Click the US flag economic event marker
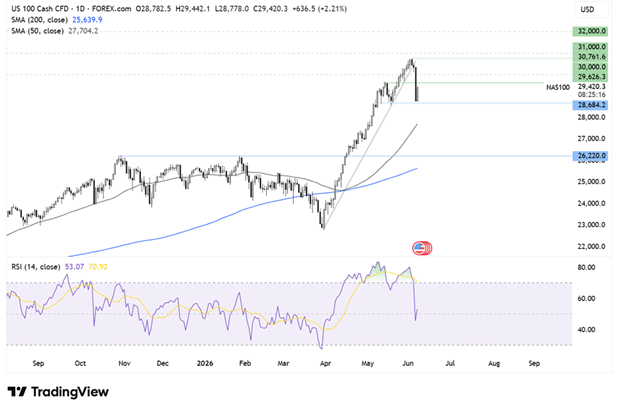624x411 pixels. click(x=422, y=248)
